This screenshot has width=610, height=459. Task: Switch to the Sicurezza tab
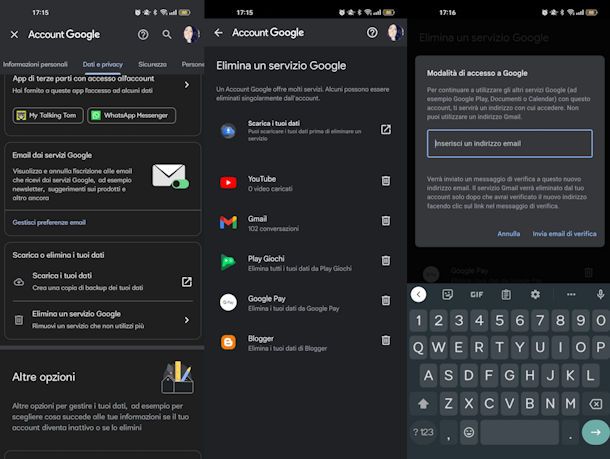[152, 64]
